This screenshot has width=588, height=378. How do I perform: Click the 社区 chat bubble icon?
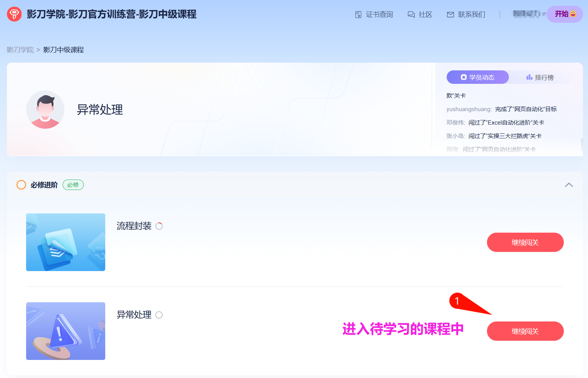[x=411, y=15]
